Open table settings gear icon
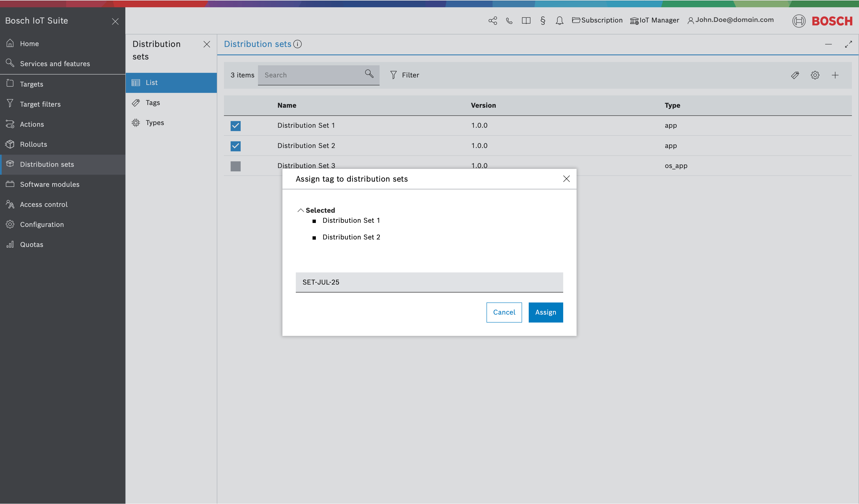This screenshot has width=859, height=504. click(815, 75)
